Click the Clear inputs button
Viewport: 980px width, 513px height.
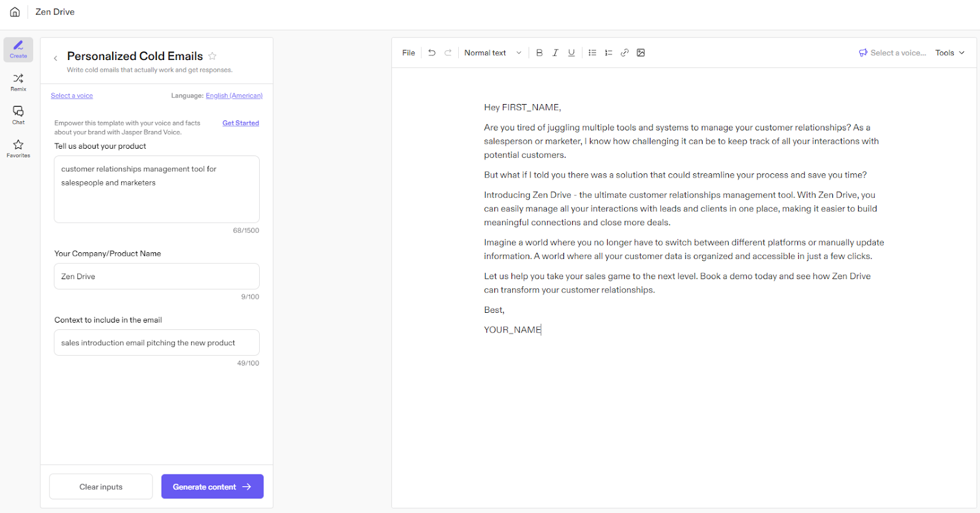[x=101, y=487]
